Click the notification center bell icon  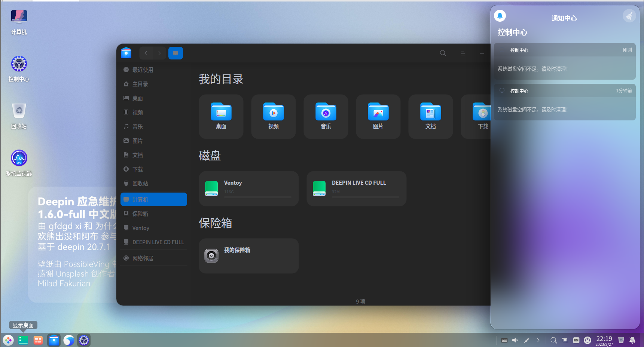click(500, 16)
